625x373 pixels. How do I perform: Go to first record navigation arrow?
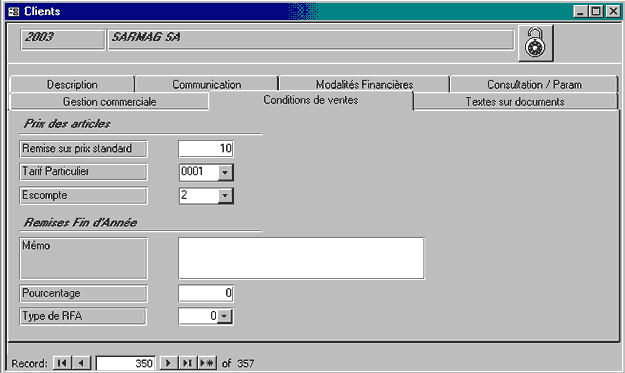click(62, 363)
